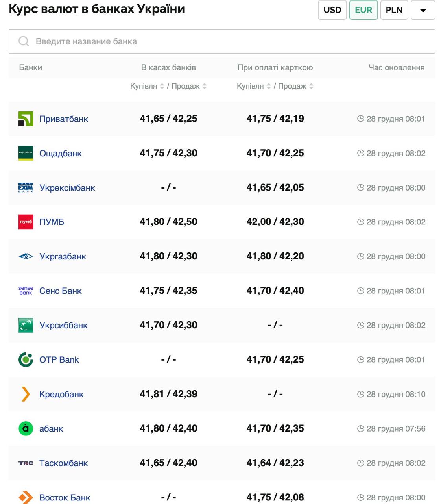Select the USD currency tab

[332, 10]
